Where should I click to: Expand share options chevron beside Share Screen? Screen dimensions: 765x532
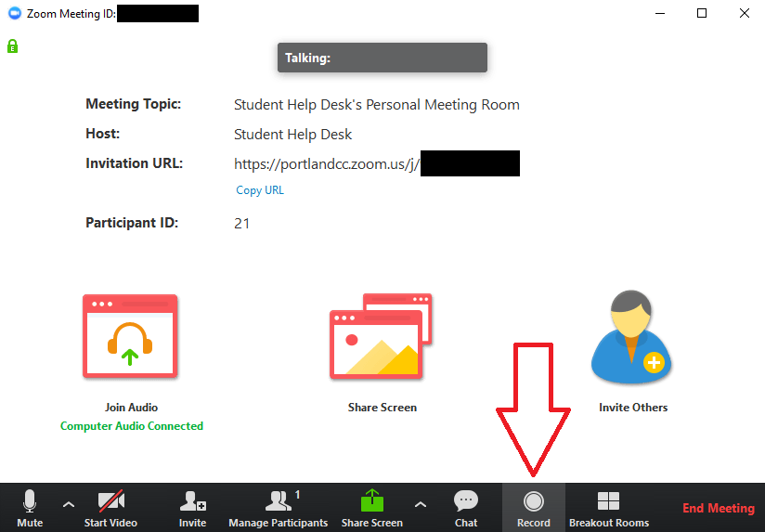pyautogui.click(x=421, y=505)
